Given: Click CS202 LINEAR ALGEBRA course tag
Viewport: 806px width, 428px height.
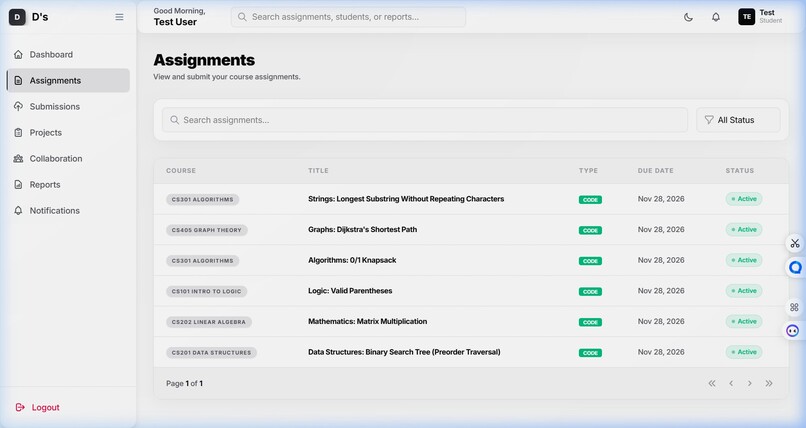Looking at the screenshot, I should (x=209, y=322).
